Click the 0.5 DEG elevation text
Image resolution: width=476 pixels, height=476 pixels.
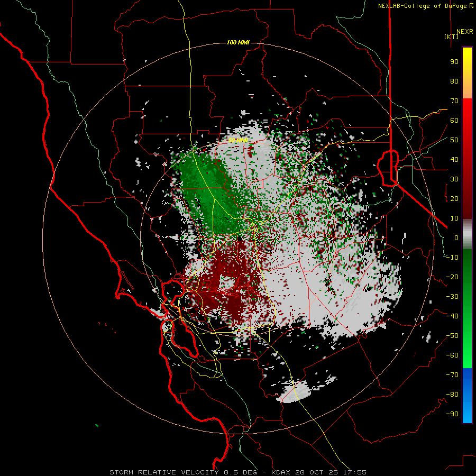pyautogui.click(x=241, y=472)
